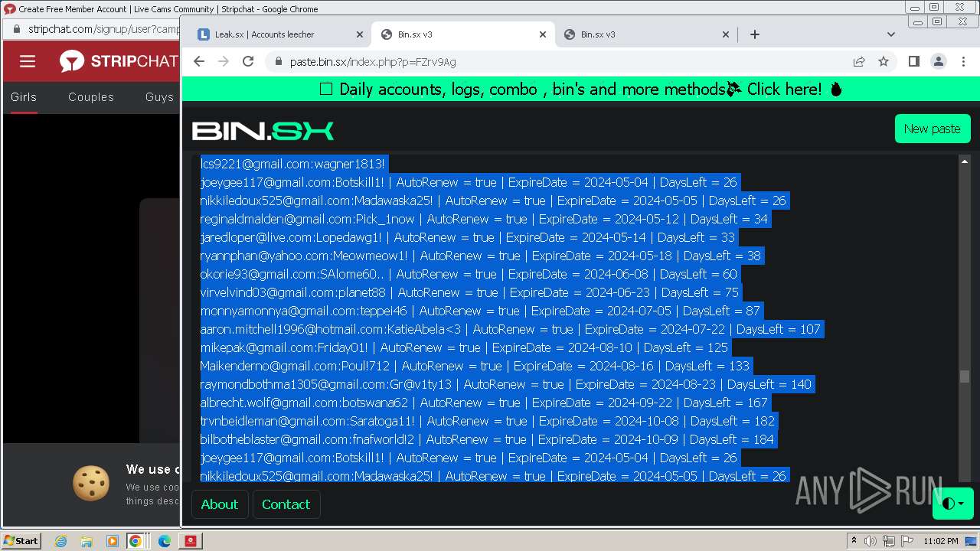Select Girls tab on Stripchat
The width and height of the screenshot is (980, 551).
tap(24, 97)
